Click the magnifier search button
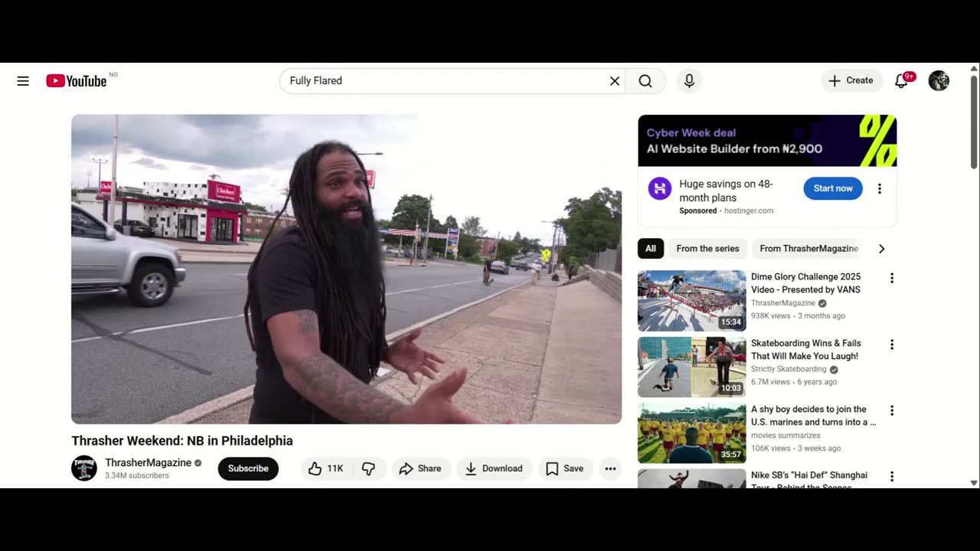The width and height of the screenshot is (980, 551). click(x=645, y=81)
